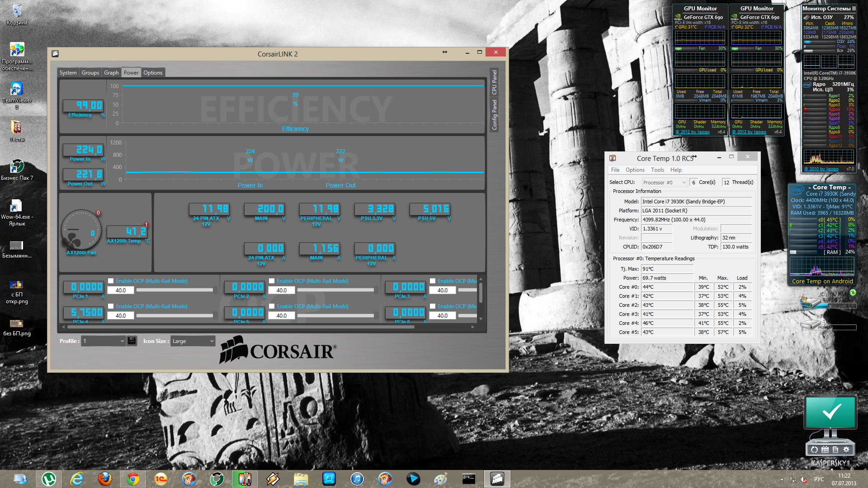Launch Google Chrome from the taskbar
868x488 pixels.
(x=133, y=479)
